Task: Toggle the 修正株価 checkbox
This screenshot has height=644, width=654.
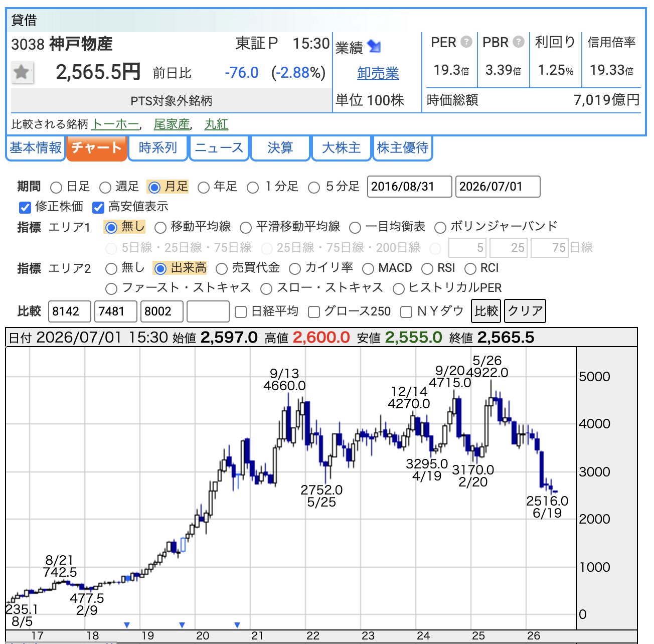Action: click(25, 207)
